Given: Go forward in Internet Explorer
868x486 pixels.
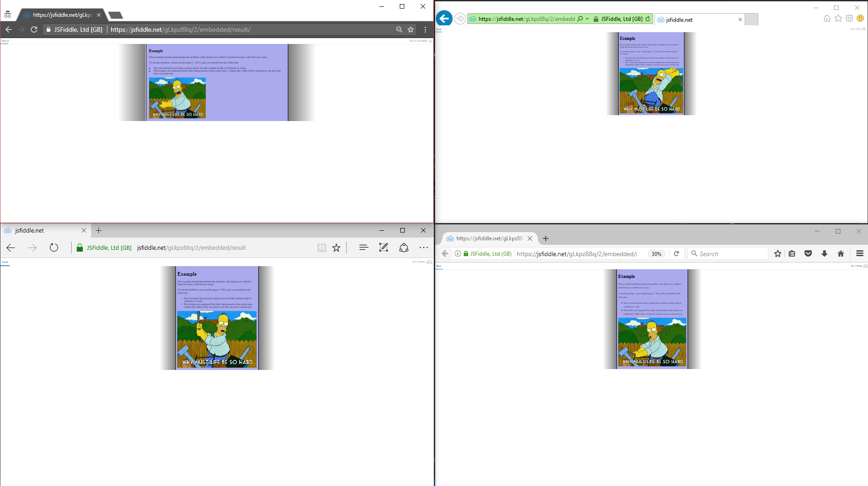Looking at the screenshot, I should [x=460, y=19].
